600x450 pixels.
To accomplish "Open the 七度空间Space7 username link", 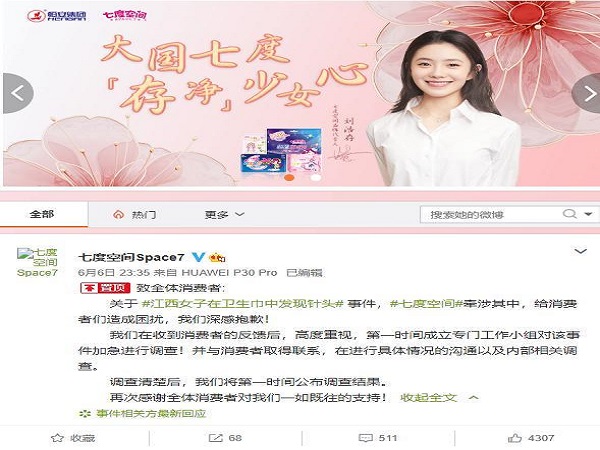I will pyautogui.click(x=131, y=257).
